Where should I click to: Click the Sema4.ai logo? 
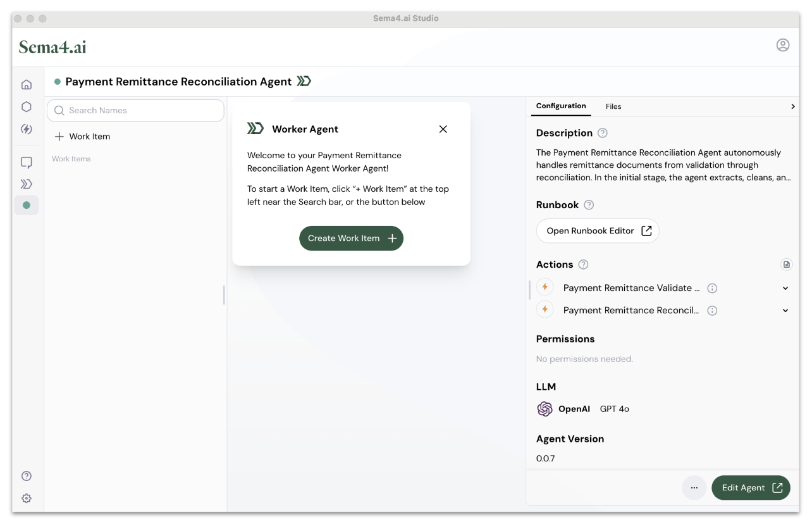(52, 47)
